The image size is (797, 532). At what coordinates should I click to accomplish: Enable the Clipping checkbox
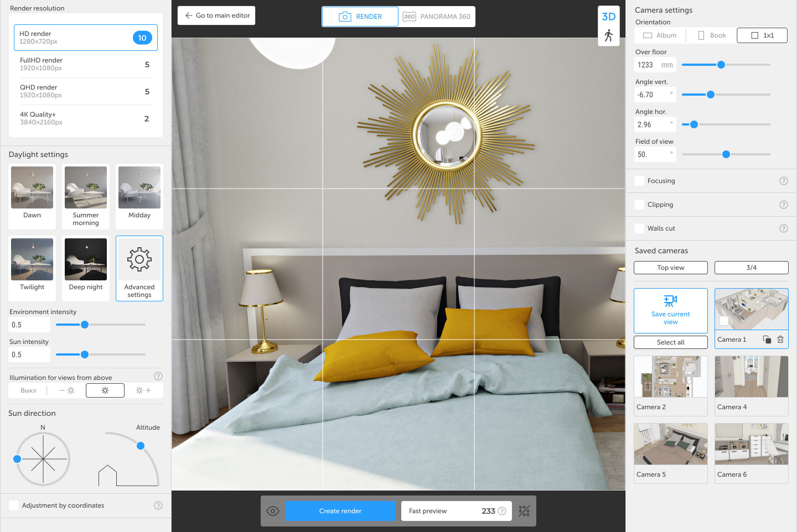coord(639,205)
